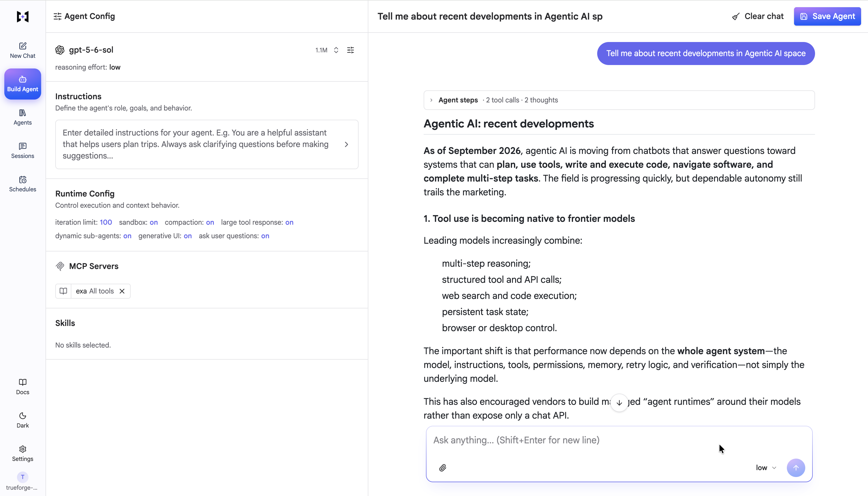Click the trueforge user avatar
The height and width of the screenshot is (496, 868).
click(x=22, y=477)
